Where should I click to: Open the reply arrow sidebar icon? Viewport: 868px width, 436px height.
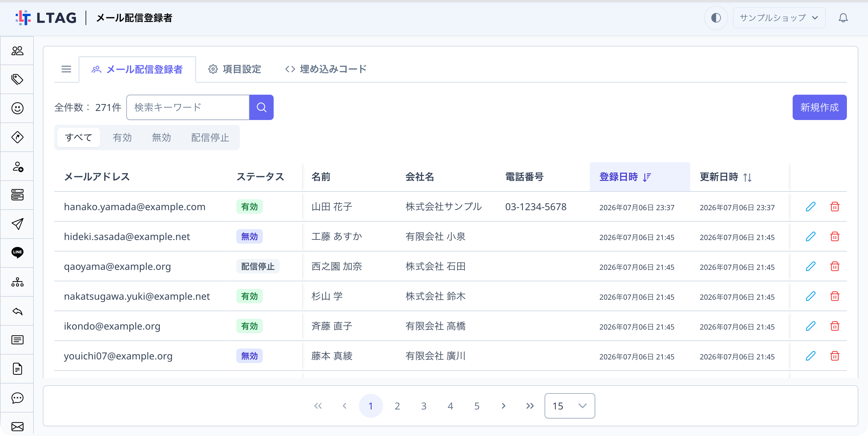coord(17,311)
